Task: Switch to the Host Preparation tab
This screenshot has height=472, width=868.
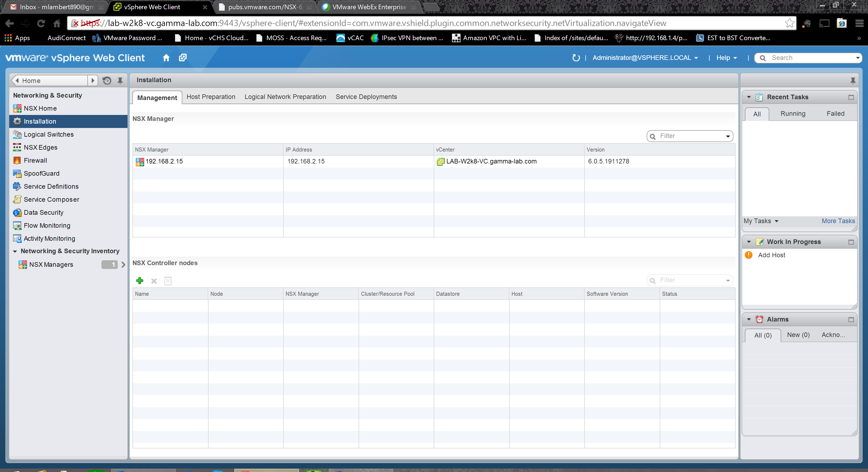Action: click(x=210, y=97)
